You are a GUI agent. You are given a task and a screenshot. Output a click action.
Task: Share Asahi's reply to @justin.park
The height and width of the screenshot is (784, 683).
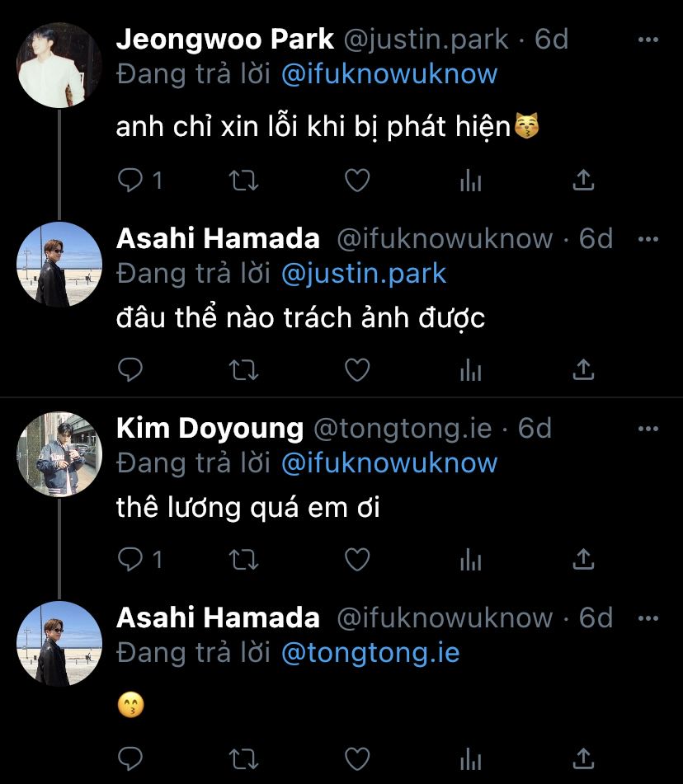[583, 369]
